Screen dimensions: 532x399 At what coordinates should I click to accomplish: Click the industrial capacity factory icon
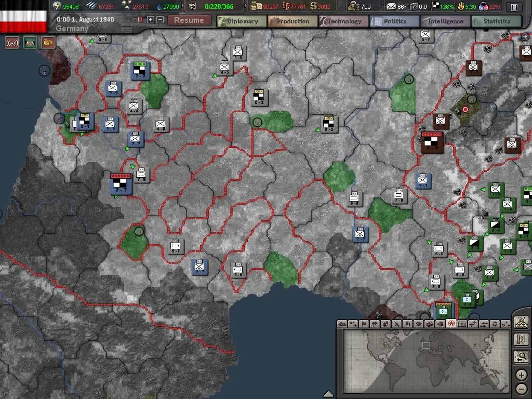[x=193, y=6]
